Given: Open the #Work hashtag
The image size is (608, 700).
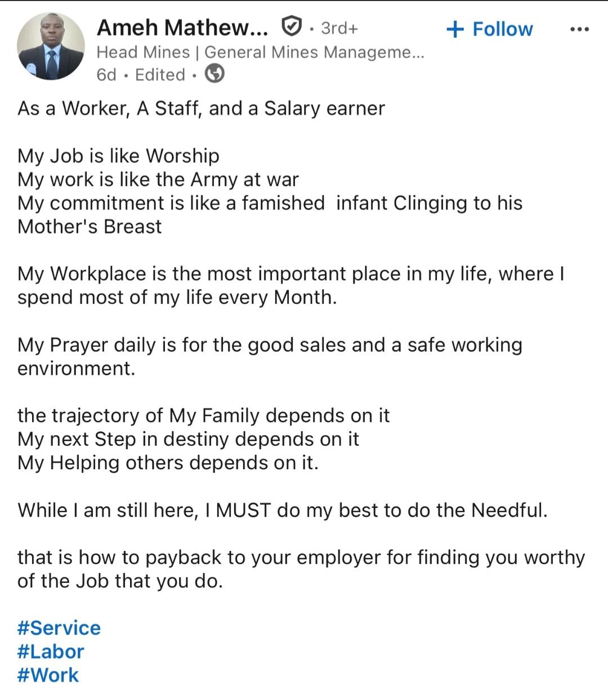Looking at the screenshot, I should tap(48, 675).
